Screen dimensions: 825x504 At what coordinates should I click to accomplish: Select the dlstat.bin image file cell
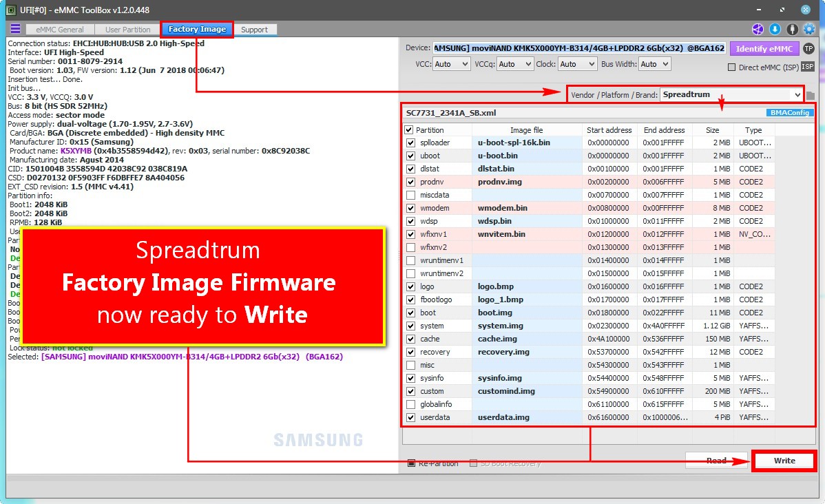(527, 169)
